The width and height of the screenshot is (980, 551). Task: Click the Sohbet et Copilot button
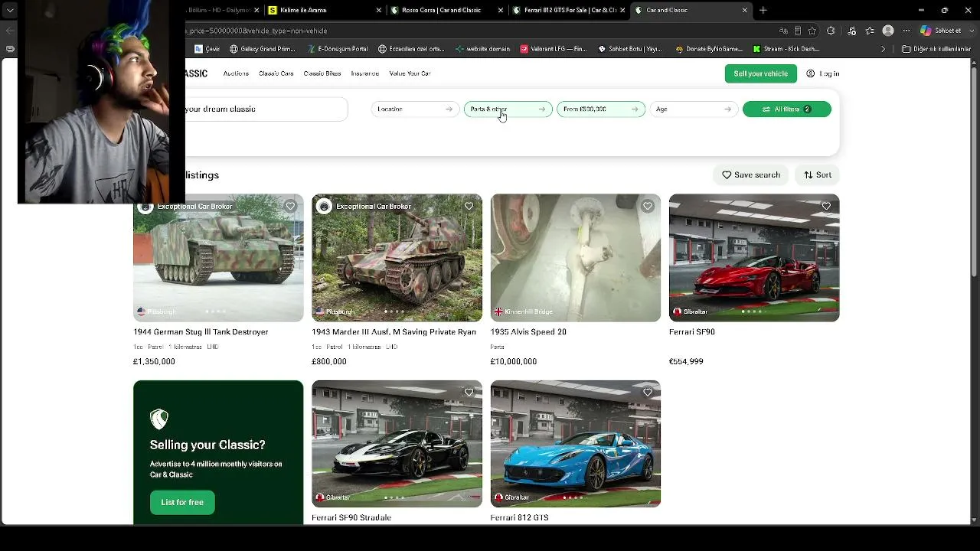[941, 31]
